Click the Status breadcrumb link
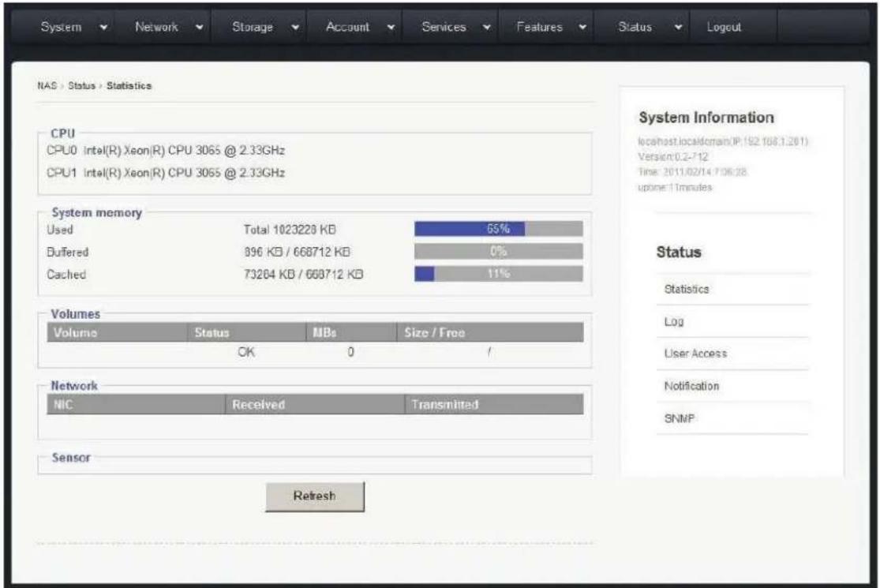The image size is (880, 588). pyautogui.click(x=81, y=86)
